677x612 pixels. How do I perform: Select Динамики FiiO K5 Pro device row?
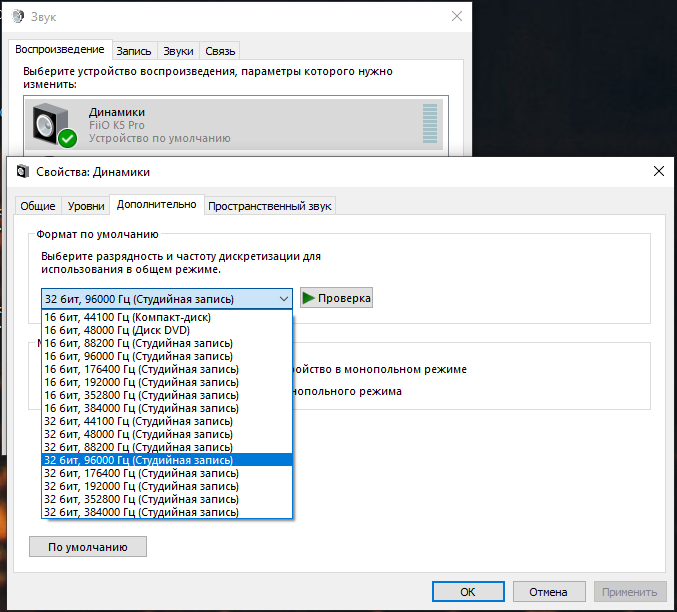(234, 124)
